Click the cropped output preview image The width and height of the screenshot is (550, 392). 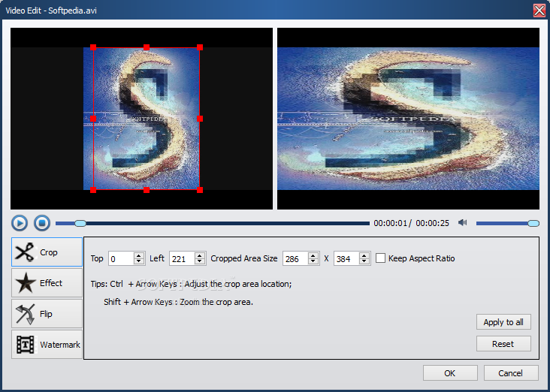[408, 119]
